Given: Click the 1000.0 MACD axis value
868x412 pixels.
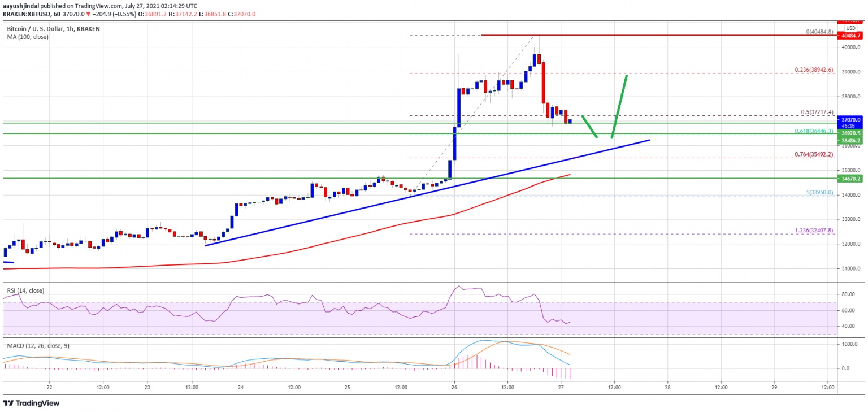Looking at the screenshot, I should (x=850, y=344).
